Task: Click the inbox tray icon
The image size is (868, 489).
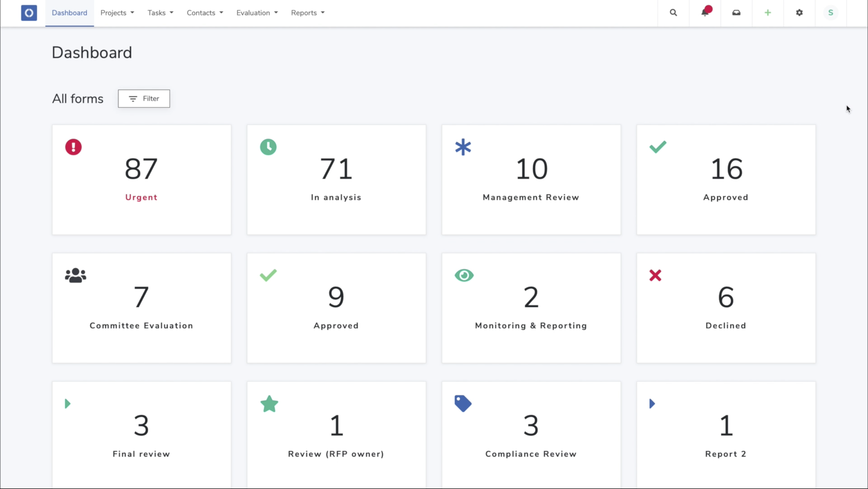Action: coord(736,13)
